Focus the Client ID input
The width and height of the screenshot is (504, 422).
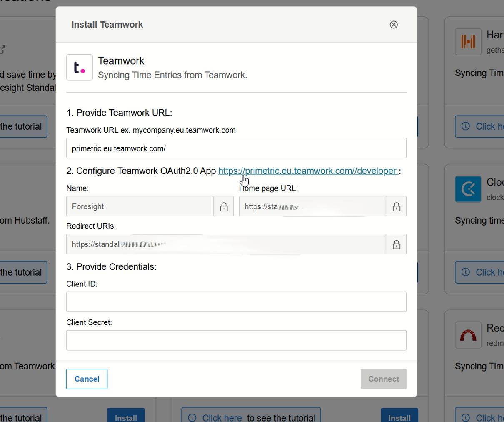236,302
